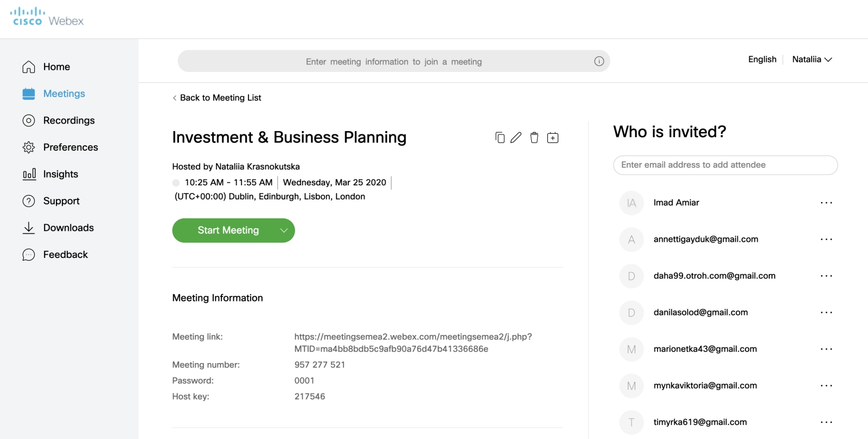Click the add attendee email field

[725, 165]
